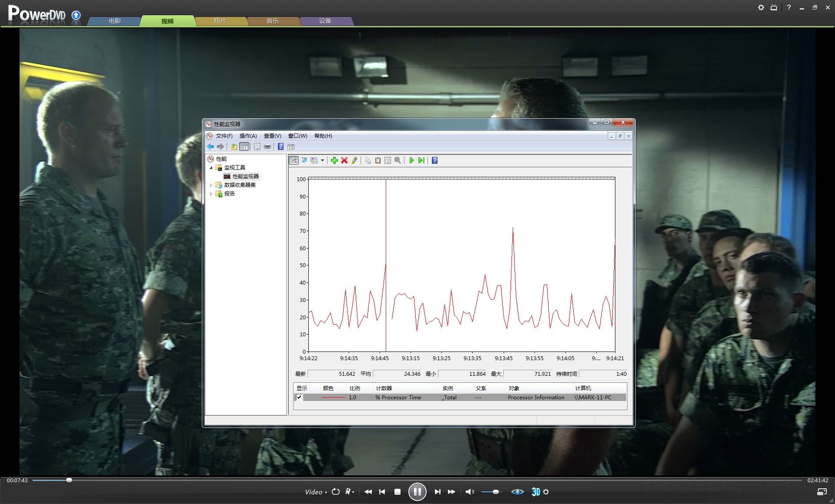The height and width of the screenshot is (504, 835).
Task: Switch to the 音乐 tab in PowerDVD
Action: [273, 21]
